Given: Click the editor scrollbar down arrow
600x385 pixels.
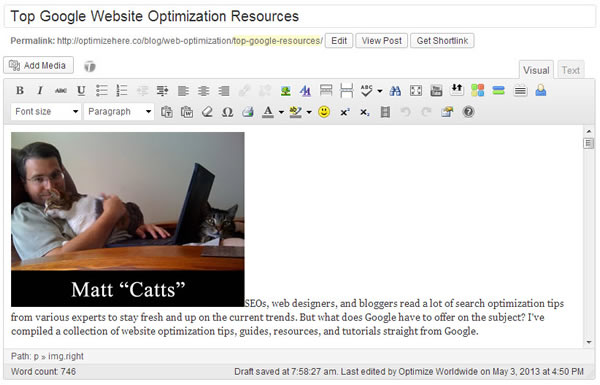Looking at the screenshot, I should 589,342.
